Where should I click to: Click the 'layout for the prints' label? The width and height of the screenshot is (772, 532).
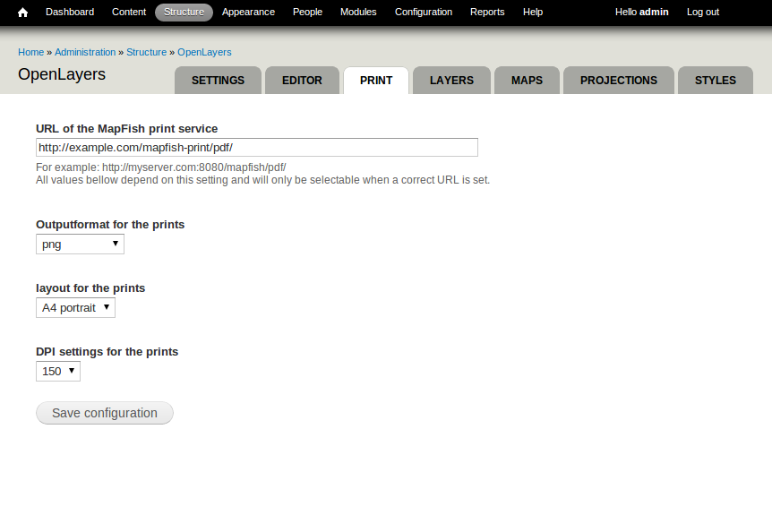point(90,287)
